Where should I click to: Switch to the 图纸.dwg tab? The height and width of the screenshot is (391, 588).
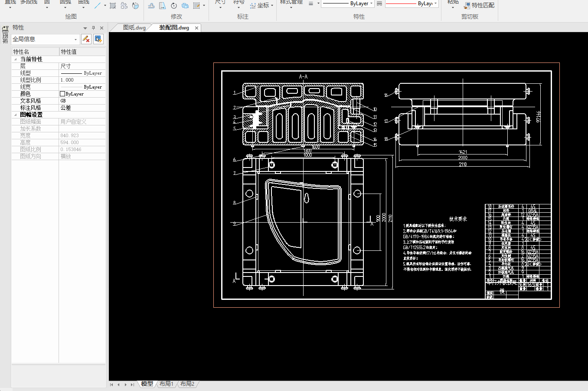[134, 27]
